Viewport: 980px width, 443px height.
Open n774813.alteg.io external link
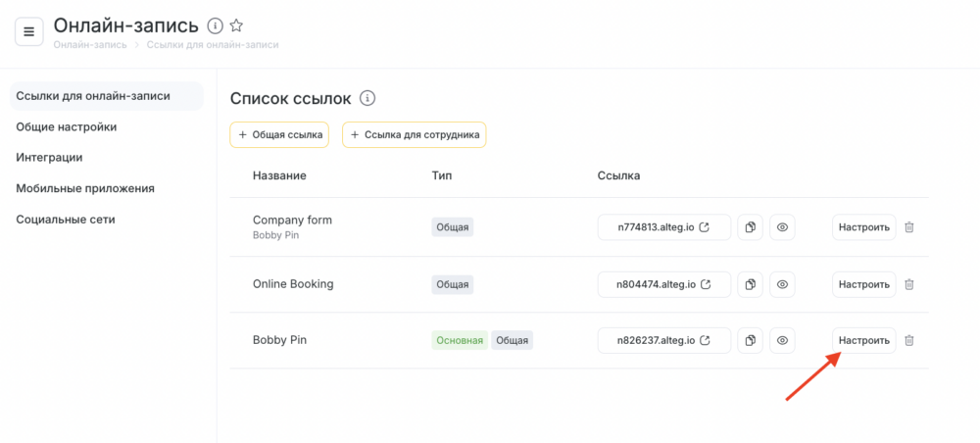(664, 227)
